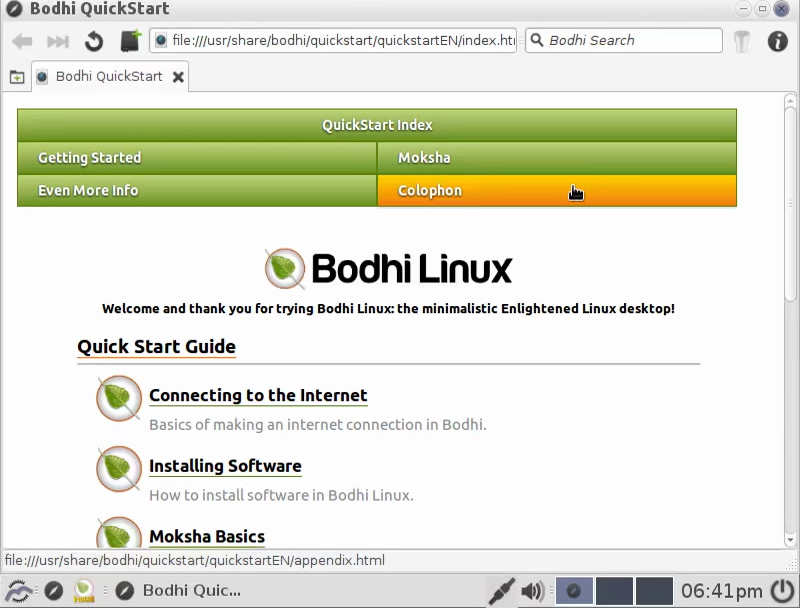800x608 pixels.
Task: Open the Quick Start Guide heading link
Action: pos(156,347)
